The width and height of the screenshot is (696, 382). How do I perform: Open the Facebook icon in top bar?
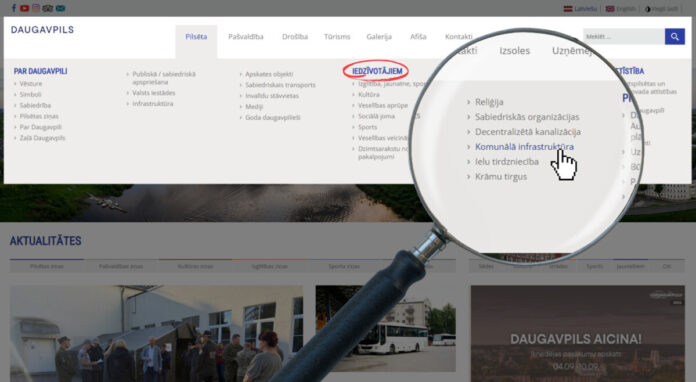tap(14, 8)
